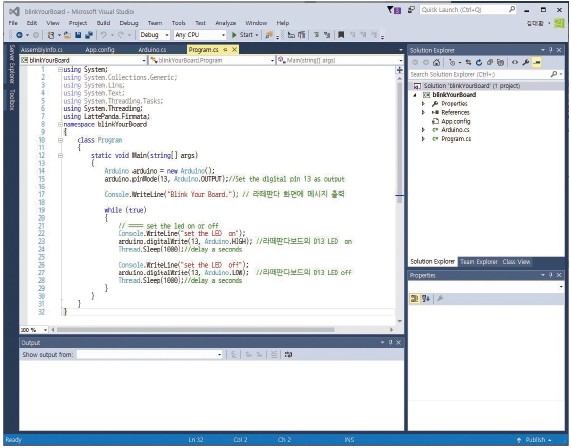Click the Toggle Word Wrap icon in Output
Viewport: 571px width, 448px height.
pyautogui.click(x=288, y=355)
